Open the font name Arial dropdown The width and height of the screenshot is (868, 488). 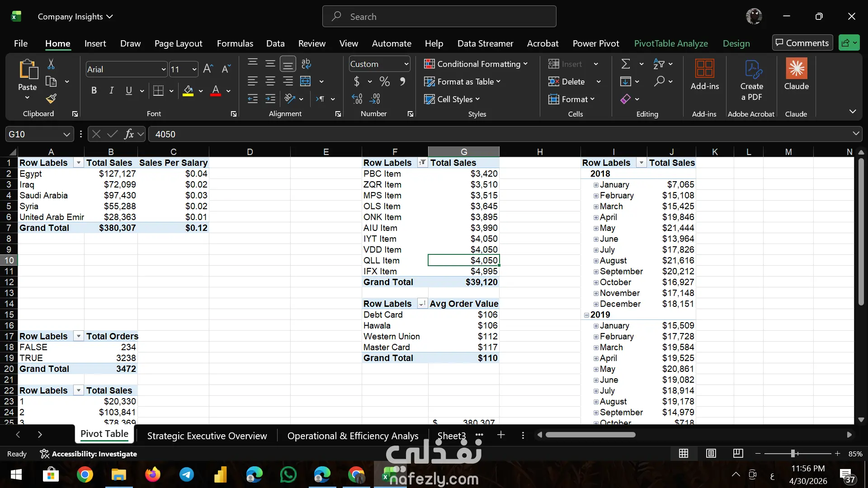point(164,70)
